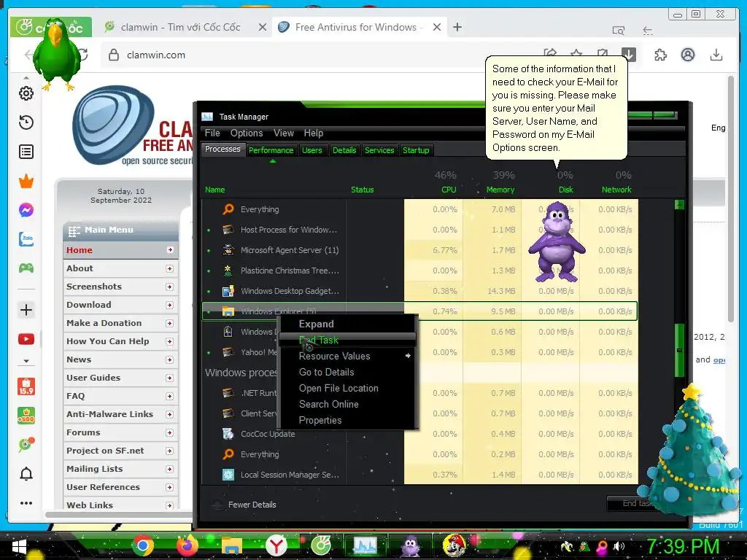Switch to the Users tab

point(312,150)
